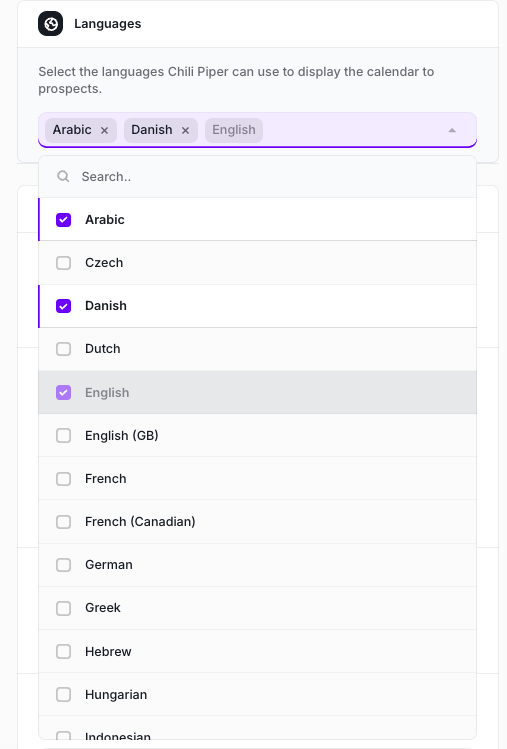Viewport: 507px width, 749px height.
Task: Tick the Hungarian checkbox
Action: (64, 695)
